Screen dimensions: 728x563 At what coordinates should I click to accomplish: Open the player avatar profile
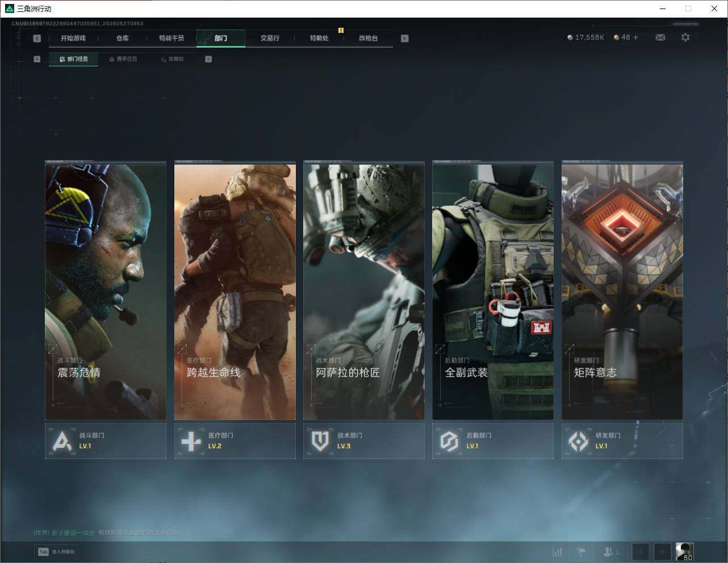[684, 552]
